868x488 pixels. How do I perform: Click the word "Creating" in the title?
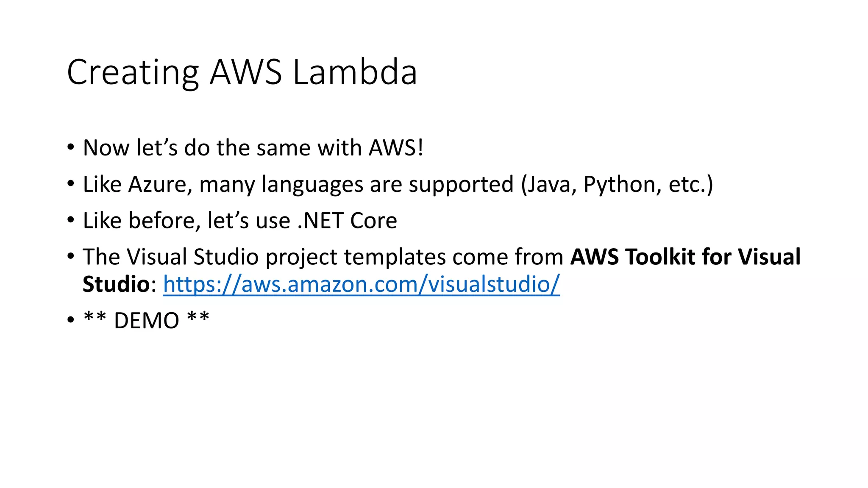(x=133, y=73)
